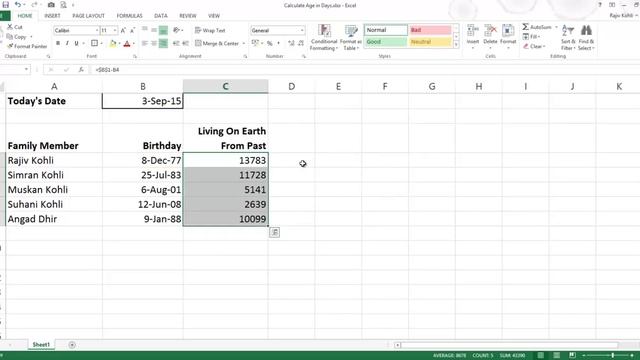
Task: Switch to the INSERT tab
Action: tap(52, 16)
